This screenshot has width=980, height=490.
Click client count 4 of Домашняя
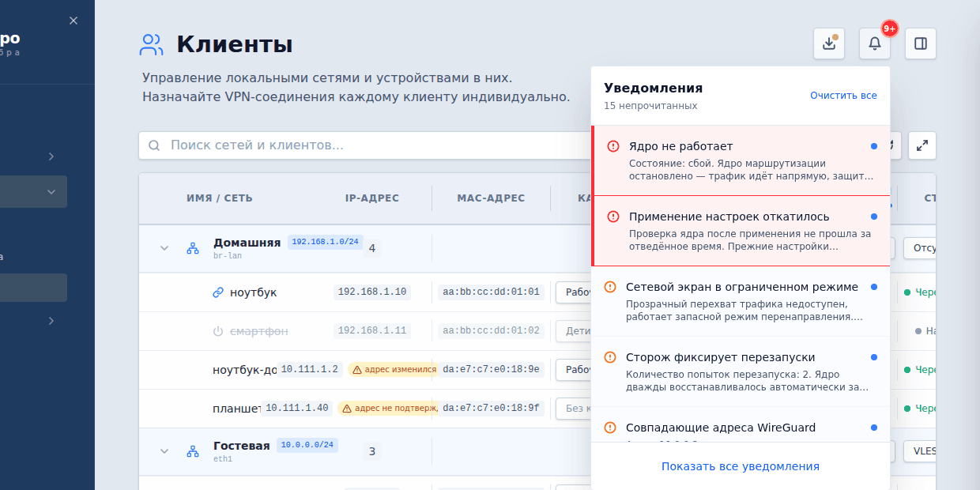372,248
